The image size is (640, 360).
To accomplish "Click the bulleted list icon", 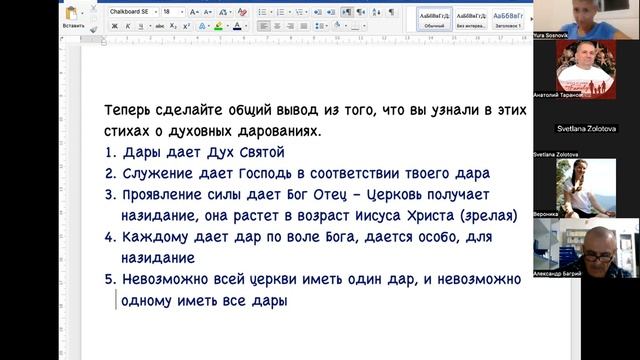I will point(262,12).
